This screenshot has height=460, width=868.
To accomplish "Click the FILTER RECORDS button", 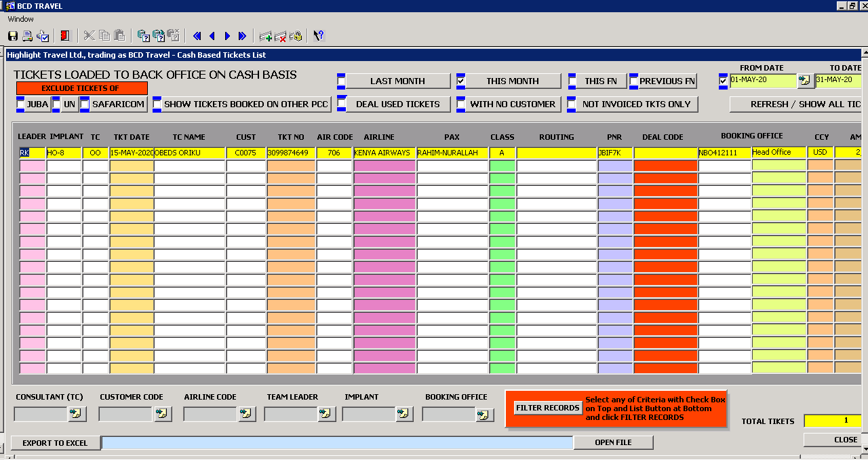I will 547,408.
